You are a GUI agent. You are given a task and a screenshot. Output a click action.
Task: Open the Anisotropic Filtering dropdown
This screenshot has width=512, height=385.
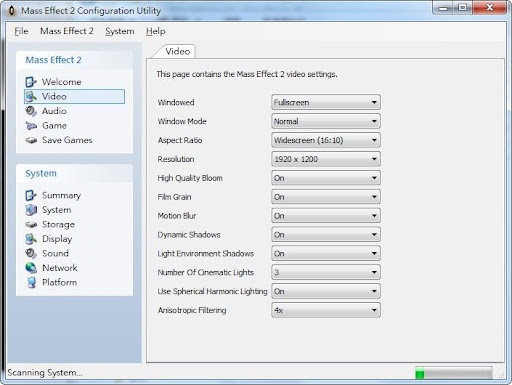click(326, 310)
